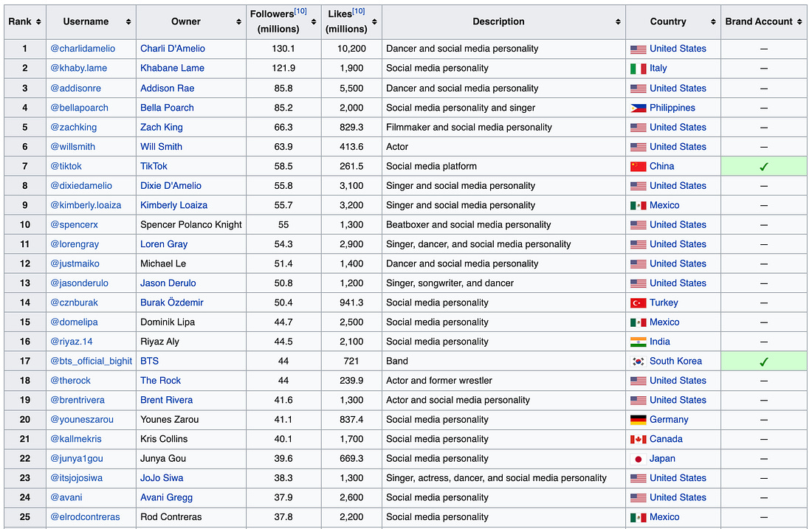Click the description 'Social media platform'
Viewport: 812px width, 529px height.
coord(431,166)
